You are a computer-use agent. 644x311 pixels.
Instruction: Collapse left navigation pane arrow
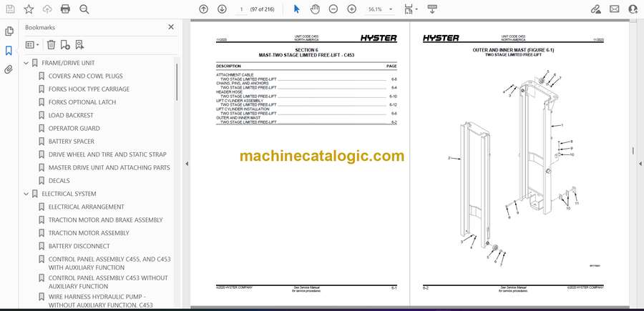(187, 164)
